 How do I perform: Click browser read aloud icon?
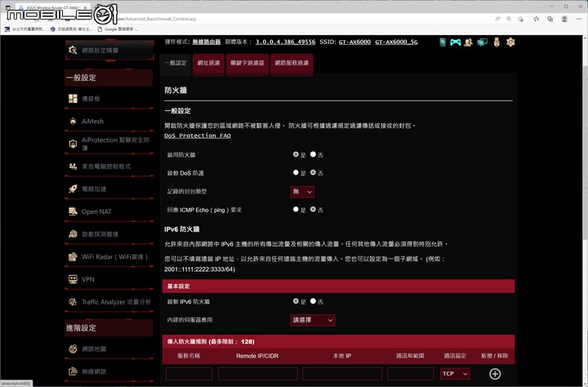[497, 19]
